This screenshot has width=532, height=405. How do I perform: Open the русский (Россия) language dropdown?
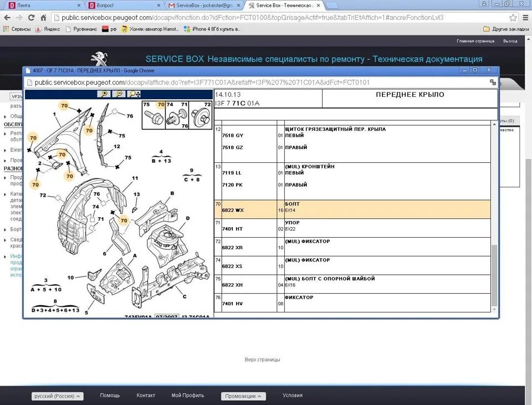point(57,396)
